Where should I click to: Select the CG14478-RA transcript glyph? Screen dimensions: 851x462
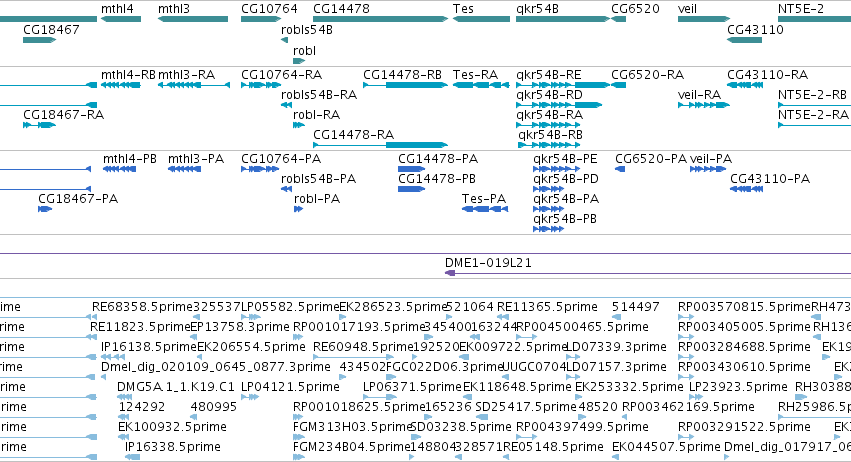380,145
